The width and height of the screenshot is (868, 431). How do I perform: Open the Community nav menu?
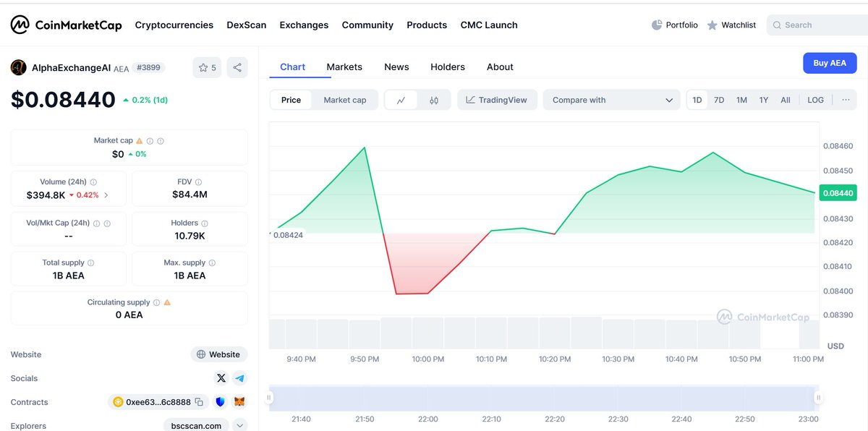(367, 25)
